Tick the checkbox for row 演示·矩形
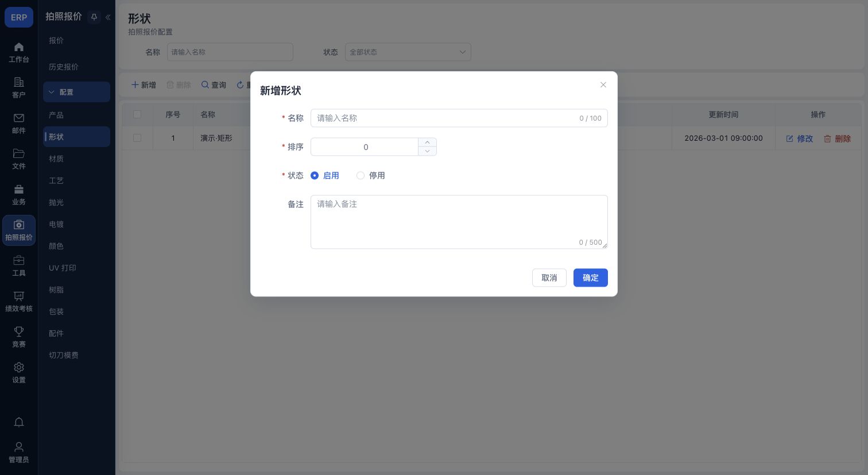Image resolution: width=868 pixels, height=475 pixels. [x=137, y=138]
